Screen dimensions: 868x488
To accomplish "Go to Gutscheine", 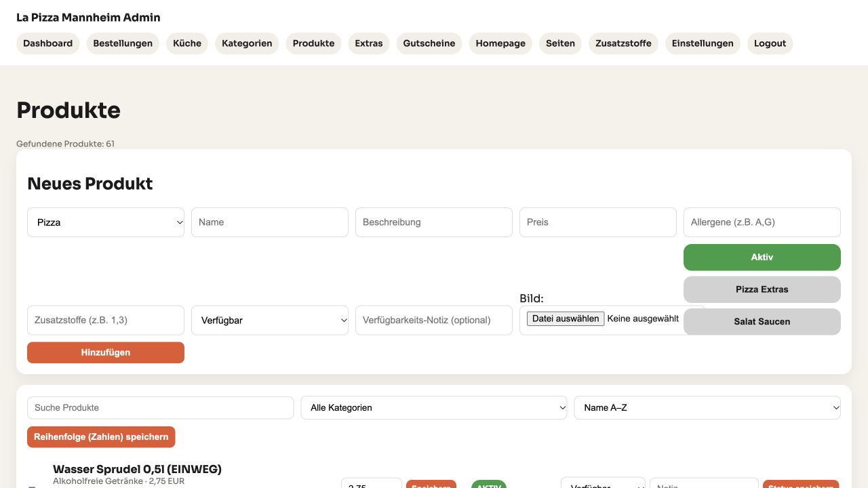I will click(x=429, y=43).
